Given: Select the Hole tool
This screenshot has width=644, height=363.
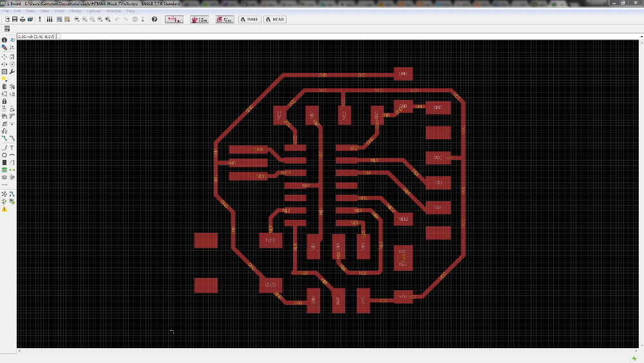Looking at the screenshot, I should (4, 177).
